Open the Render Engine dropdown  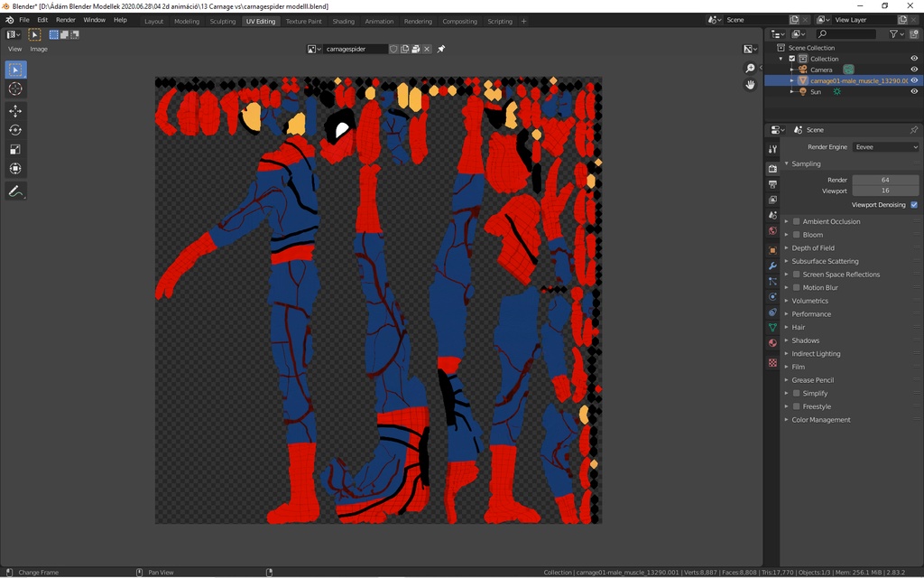[885, 146]
